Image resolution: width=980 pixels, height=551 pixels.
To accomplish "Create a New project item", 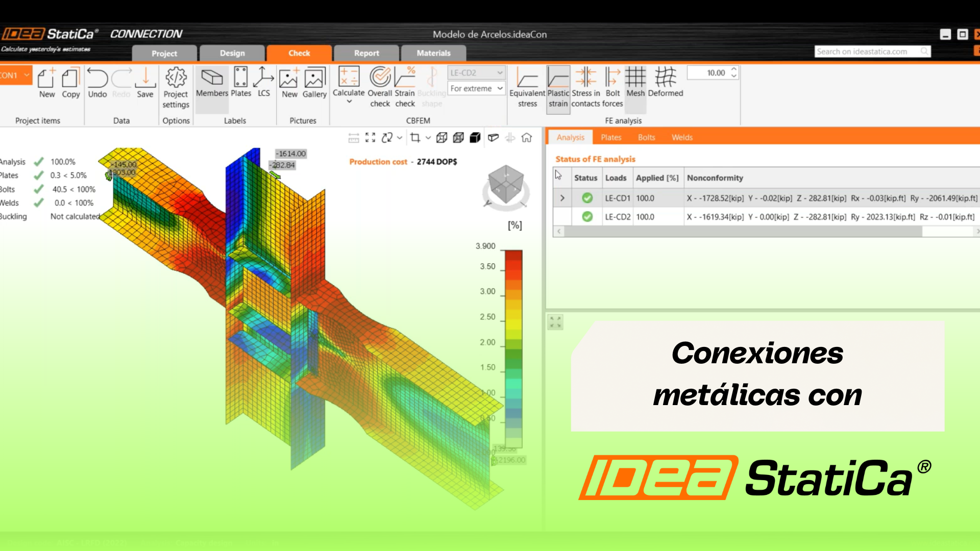I will [x=46, y=83].
